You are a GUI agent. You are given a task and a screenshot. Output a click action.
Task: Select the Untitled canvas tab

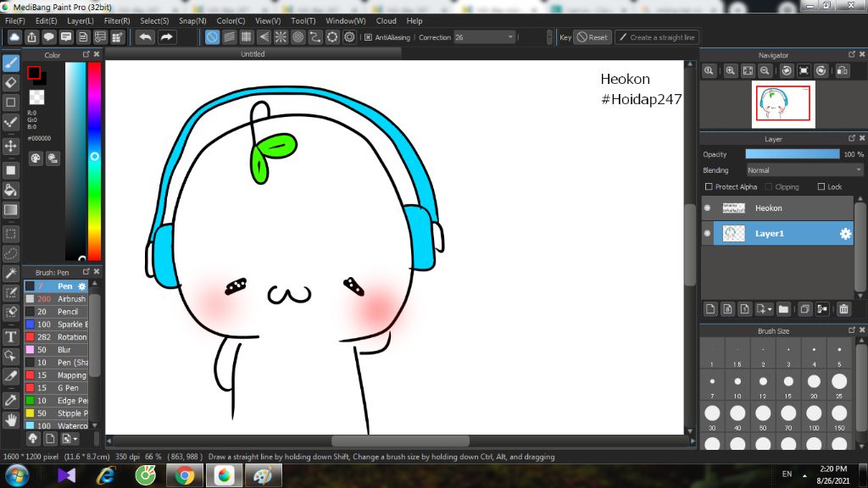253,54
